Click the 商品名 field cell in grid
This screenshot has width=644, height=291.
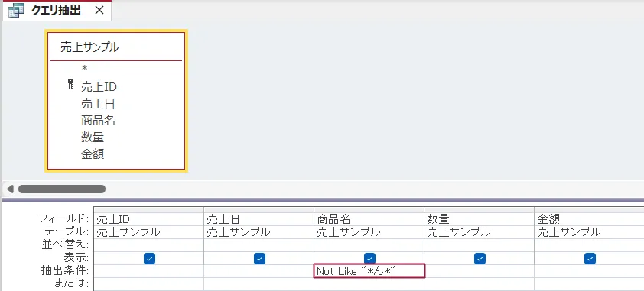pos(369,219)
